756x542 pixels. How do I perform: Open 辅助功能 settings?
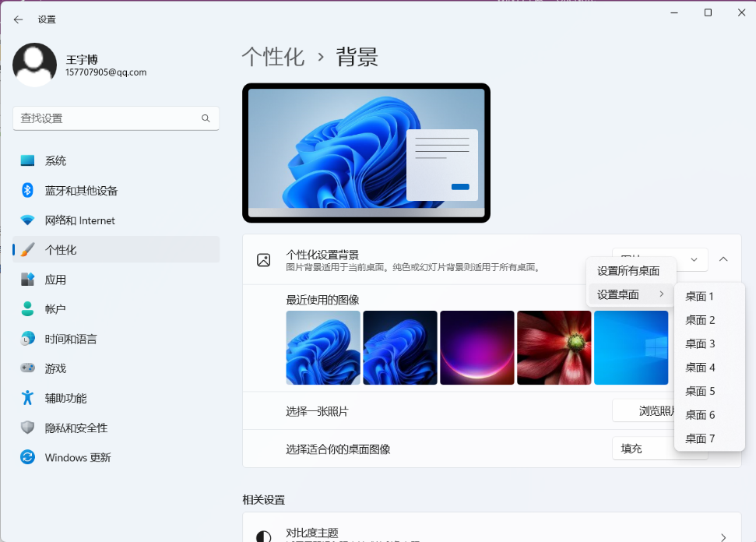click(x=116, y=398)
